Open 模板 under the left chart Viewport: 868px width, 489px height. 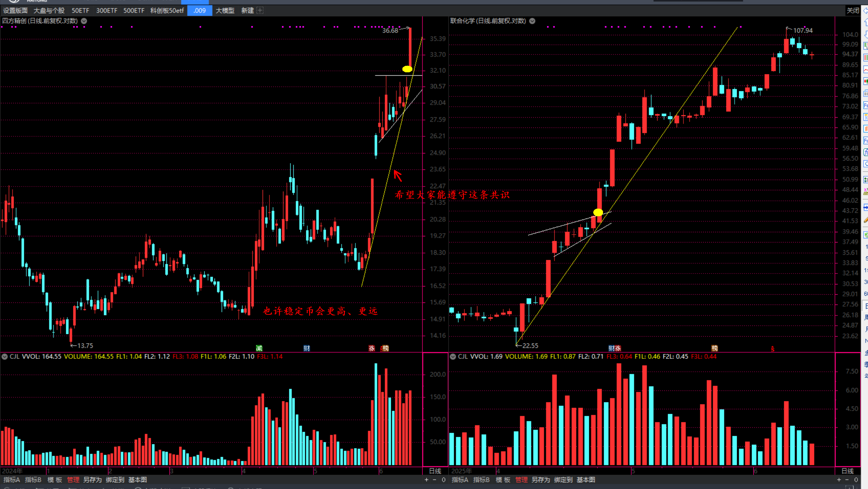[x=55, y=480]
